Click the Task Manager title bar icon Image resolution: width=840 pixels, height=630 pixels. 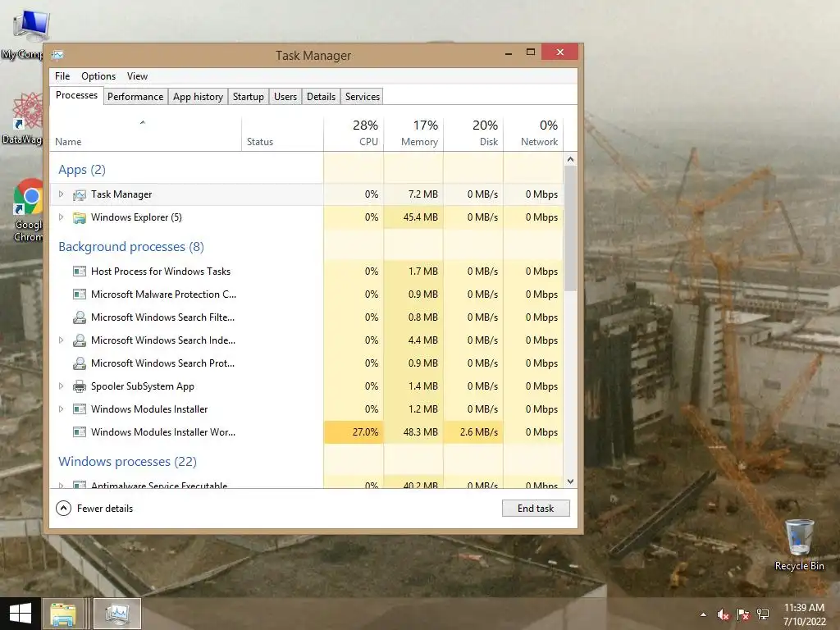58,55
